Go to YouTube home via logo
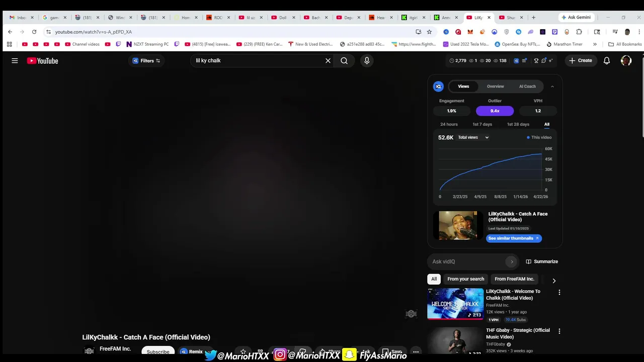This screenshot has width=644, height=362. point(43,61)
